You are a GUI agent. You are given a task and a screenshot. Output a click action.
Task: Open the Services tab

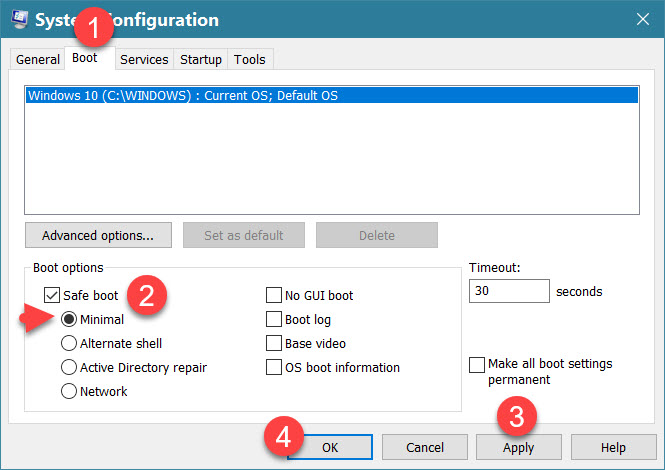144,60
